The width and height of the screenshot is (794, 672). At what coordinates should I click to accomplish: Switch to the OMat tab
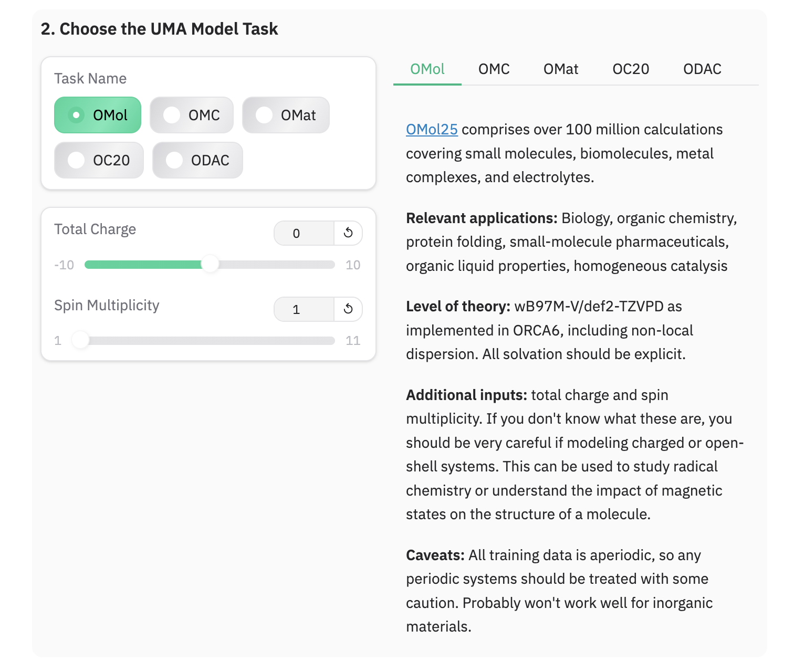[x=560, y=69]
